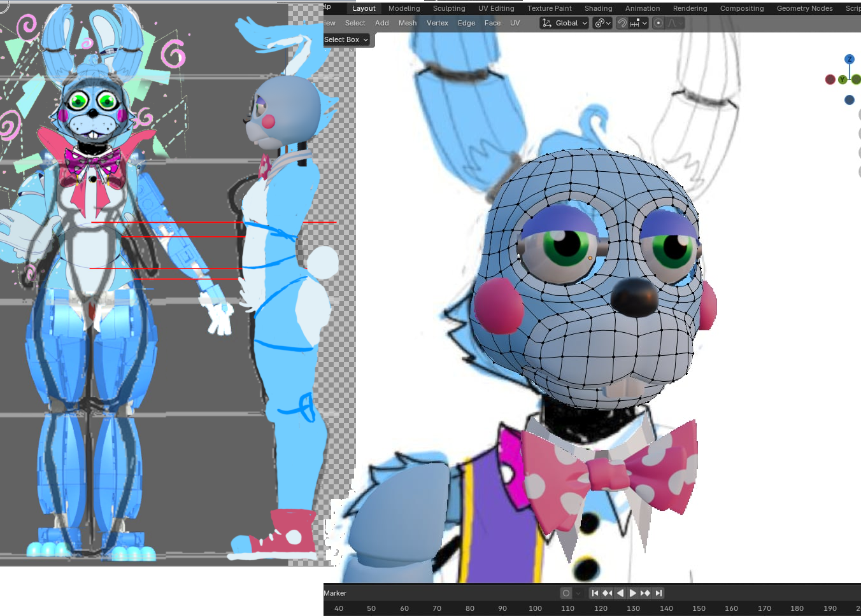The image size is (861, 616).
Task: Jump to the timeline end frame
Action: (658, 593)
